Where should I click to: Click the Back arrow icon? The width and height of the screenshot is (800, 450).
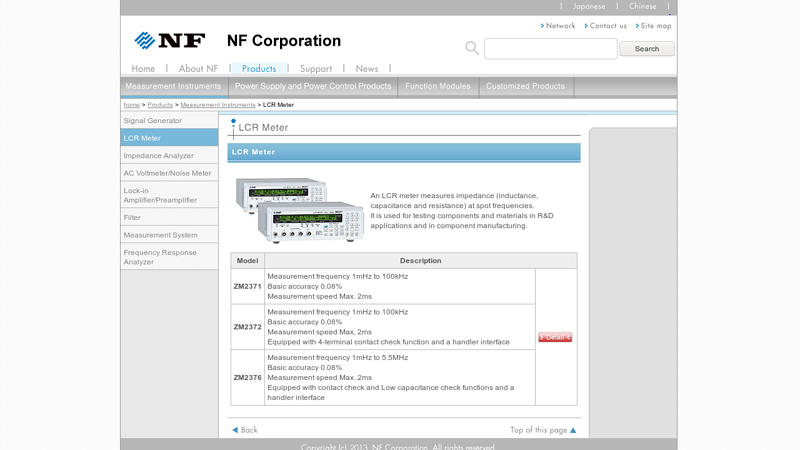235,430
